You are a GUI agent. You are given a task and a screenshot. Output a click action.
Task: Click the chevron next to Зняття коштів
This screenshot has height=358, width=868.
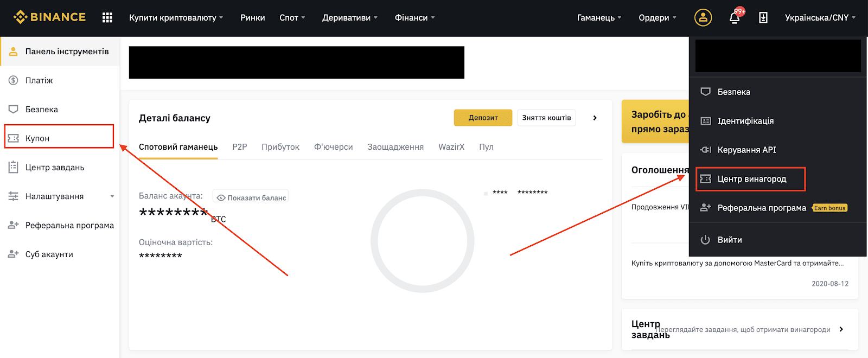[x=595, y=118]
